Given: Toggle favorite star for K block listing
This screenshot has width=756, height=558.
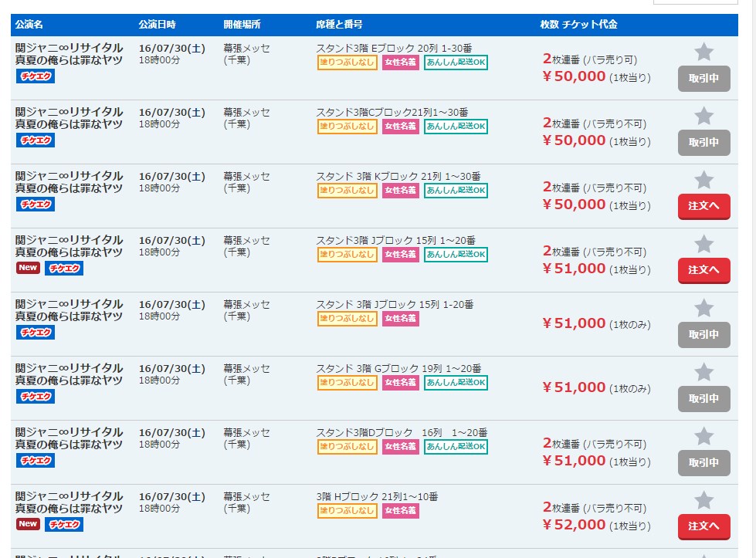Looking at the screenshot, I should (704, 181).
